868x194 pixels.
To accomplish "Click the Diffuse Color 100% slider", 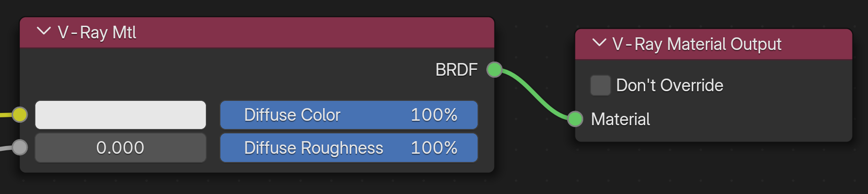I will click(x=349, y=115).
